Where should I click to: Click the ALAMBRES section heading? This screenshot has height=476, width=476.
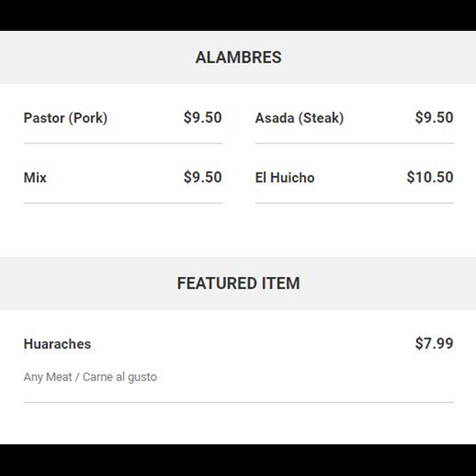(238, 57)
